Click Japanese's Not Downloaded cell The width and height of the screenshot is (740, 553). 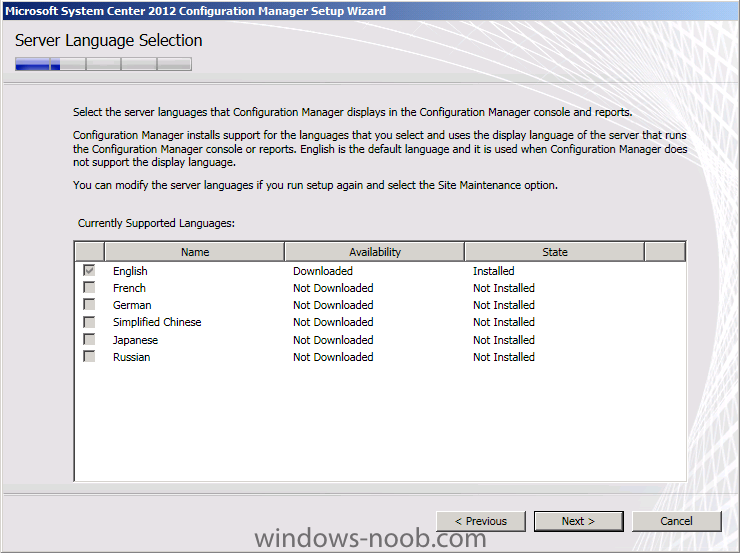pos(333,340)
